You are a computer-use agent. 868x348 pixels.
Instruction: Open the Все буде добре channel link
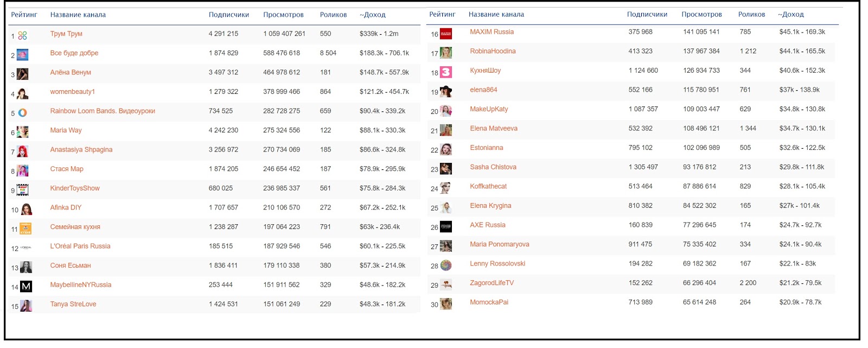pyautogui.click(x=74, y=53)
